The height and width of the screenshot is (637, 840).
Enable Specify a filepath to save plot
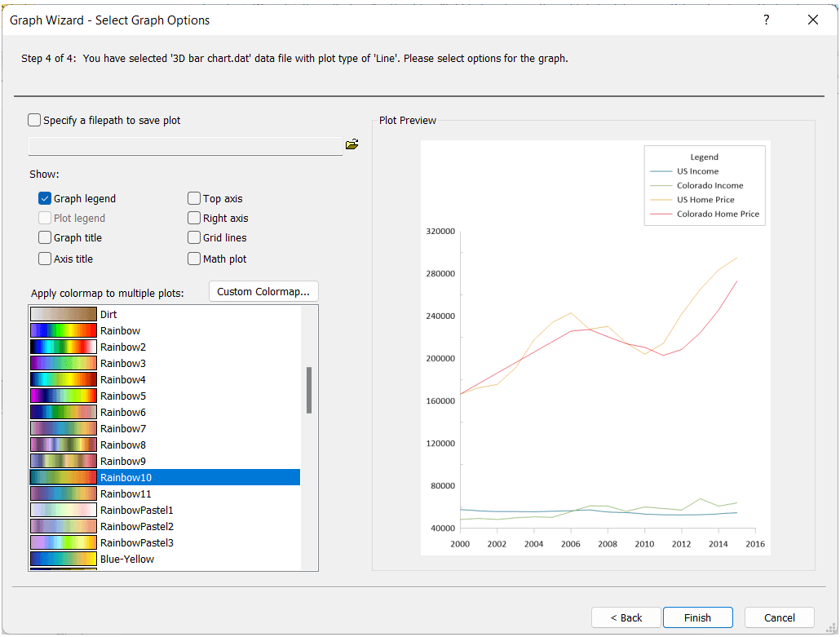click(x=34, y=120)
